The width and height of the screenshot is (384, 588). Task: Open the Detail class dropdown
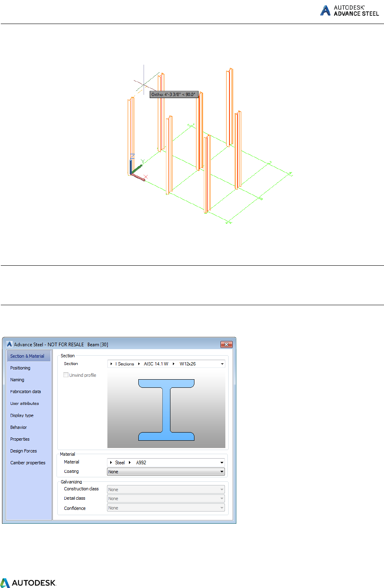(166, 498)
